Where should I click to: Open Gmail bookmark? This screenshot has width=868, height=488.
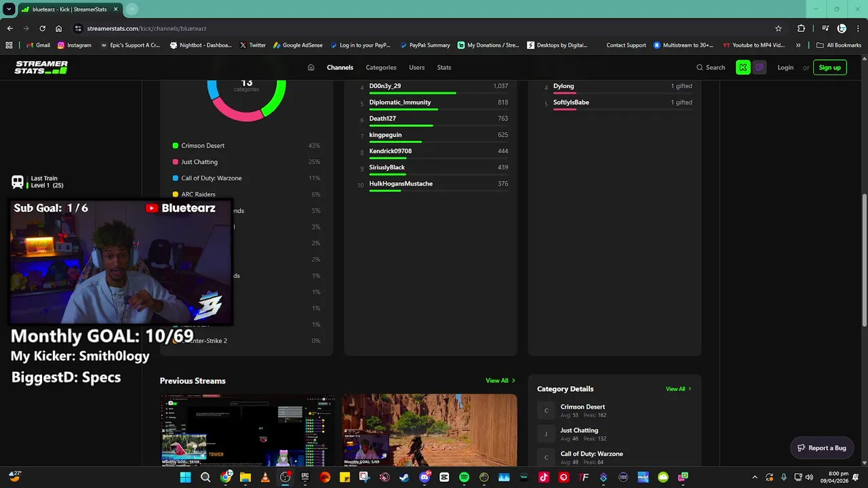click(38, 45)
